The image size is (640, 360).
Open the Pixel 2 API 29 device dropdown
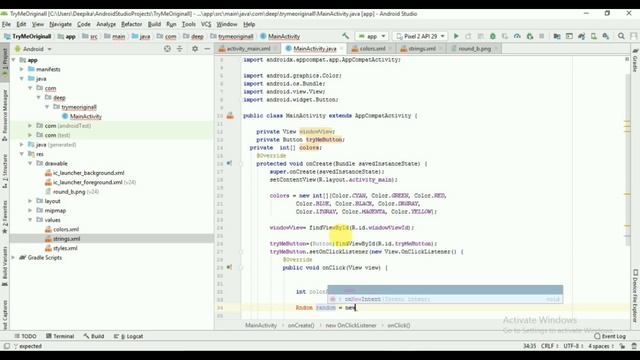pyautogui.click(x=420, y=36)
